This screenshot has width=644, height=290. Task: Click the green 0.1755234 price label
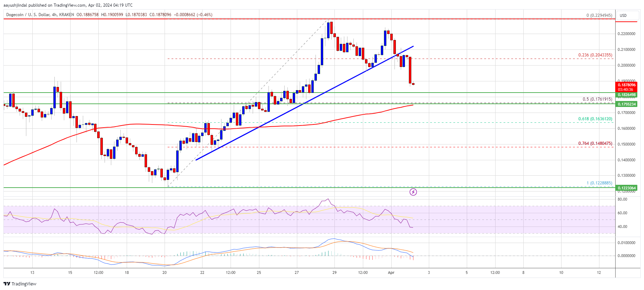point(627,104)
